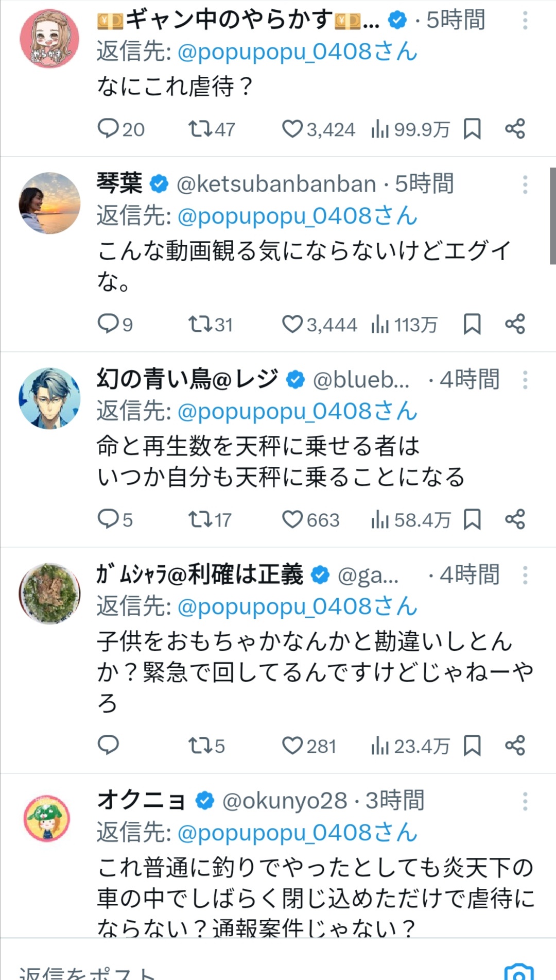Open @okunyo28 profile handle

point(284,801)
